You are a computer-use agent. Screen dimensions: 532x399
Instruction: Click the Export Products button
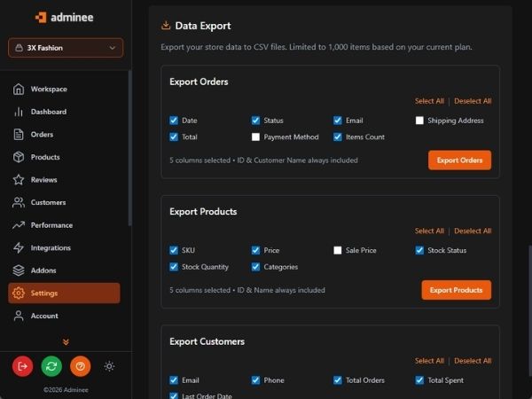tap(456, 290)
